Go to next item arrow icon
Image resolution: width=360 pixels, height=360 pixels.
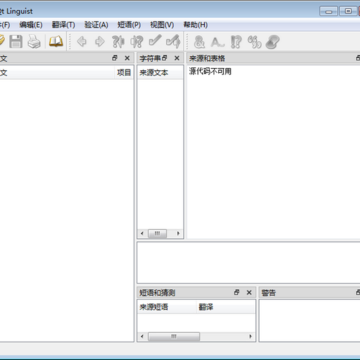click(x=100, y=41)
